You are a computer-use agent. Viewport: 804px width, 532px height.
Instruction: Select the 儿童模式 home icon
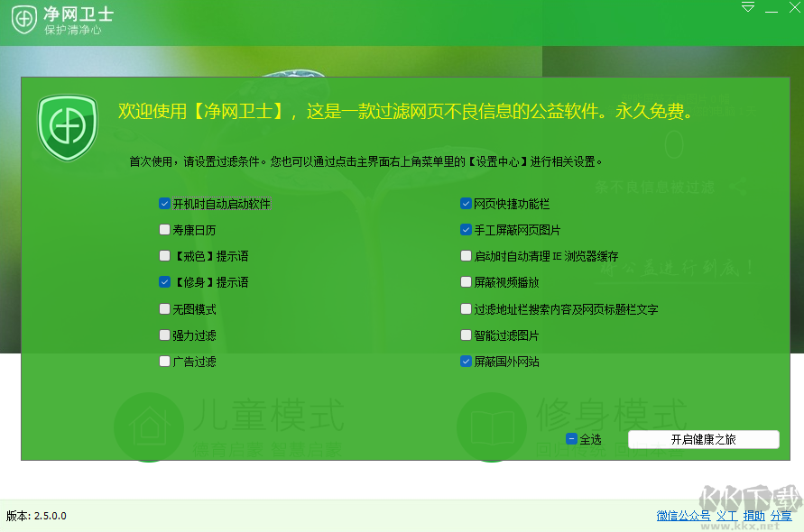coord(148,427)
